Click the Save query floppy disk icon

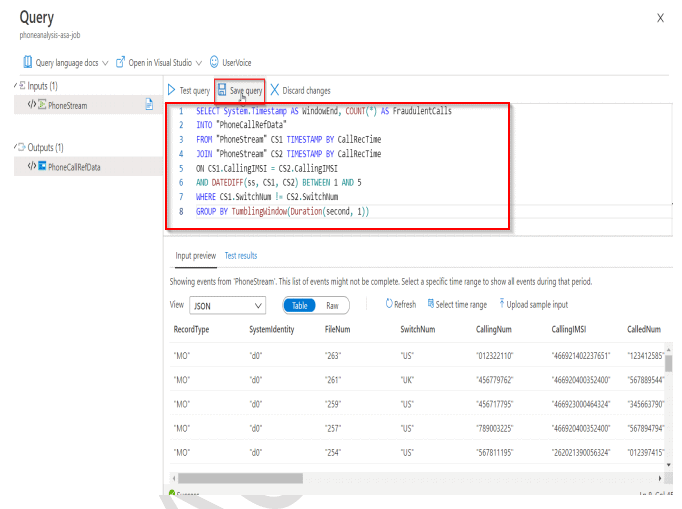[222, 90]
